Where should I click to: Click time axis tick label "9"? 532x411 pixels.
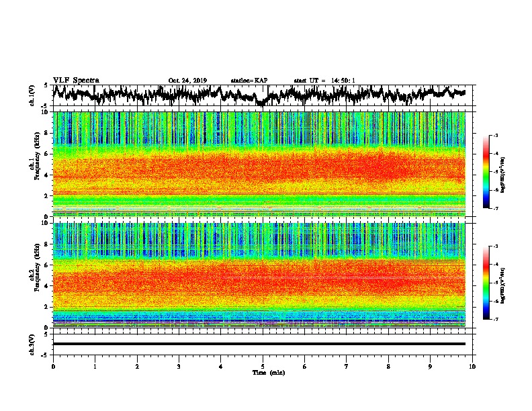[x=430, y=367]
